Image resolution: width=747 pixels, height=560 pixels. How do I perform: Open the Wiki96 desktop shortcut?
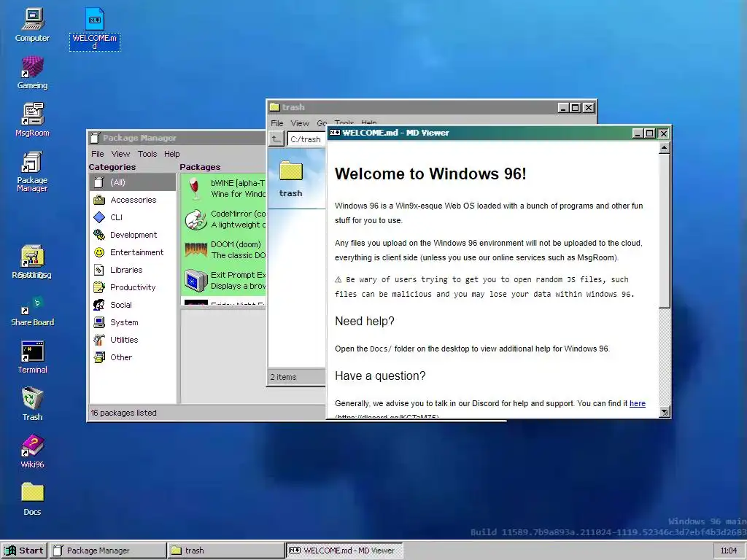pyautogui.click(x=32, y=451)
